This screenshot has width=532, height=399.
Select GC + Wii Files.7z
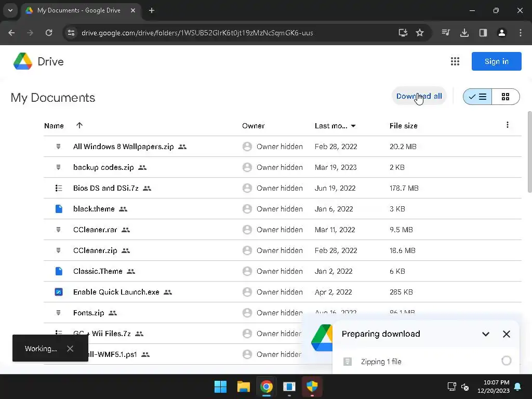coord(102,334)
